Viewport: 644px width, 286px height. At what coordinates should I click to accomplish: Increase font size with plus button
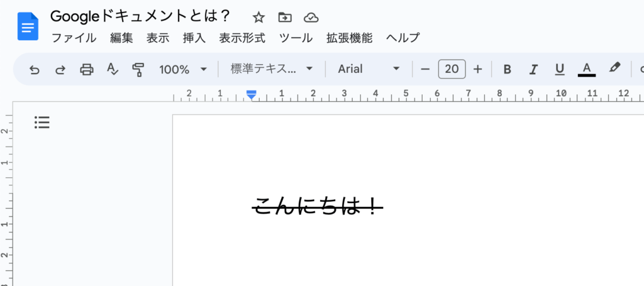click(478, 69)
